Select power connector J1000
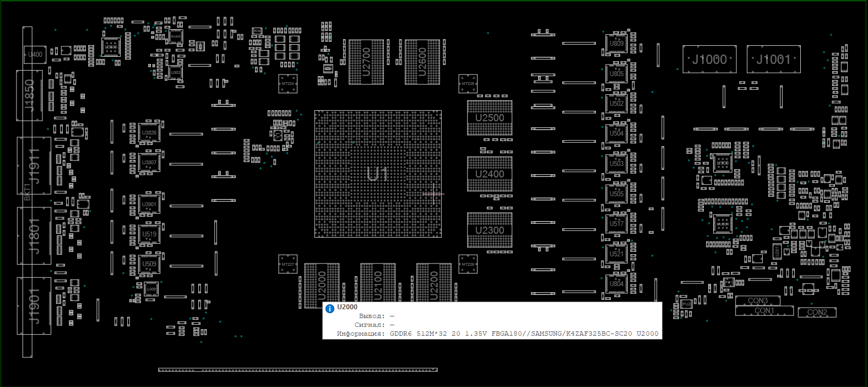 click(709, 60)
